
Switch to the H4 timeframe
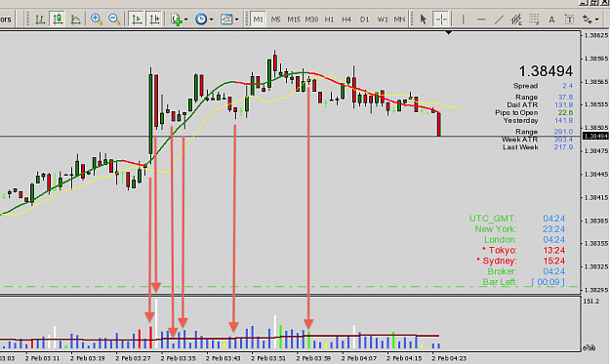point(346,19)
